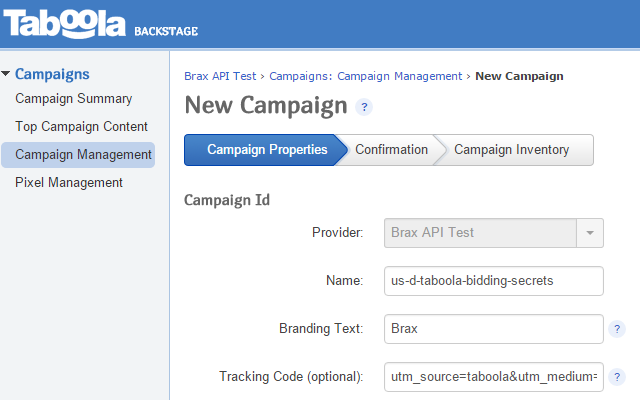Click help icon next to Branding Text field
The height and width of the screenshot is (400, 640).
point(618,329)
